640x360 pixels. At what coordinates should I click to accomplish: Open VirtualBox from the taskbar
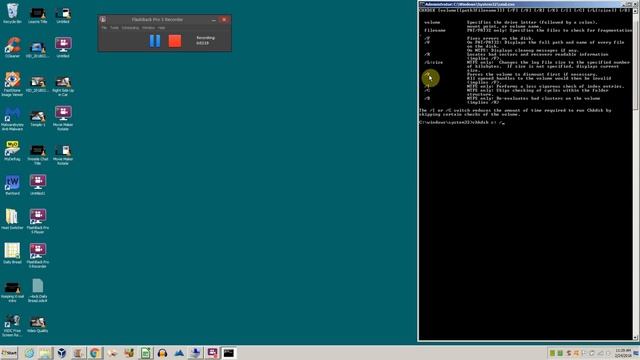pyautogui.click(x=62, y=353)
